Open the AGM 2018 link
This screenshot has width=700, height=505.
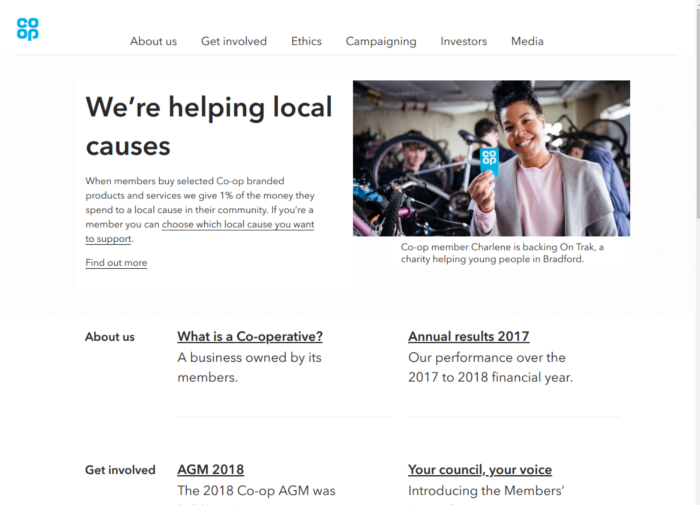(x=211, y=470)
